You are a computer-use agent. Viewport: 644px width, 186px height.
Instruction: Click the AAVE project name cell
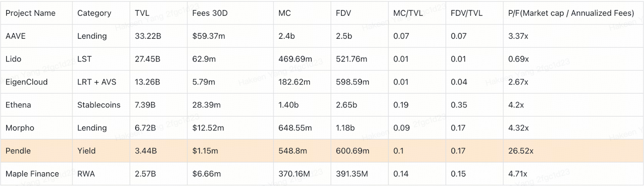tap(16, 36)
